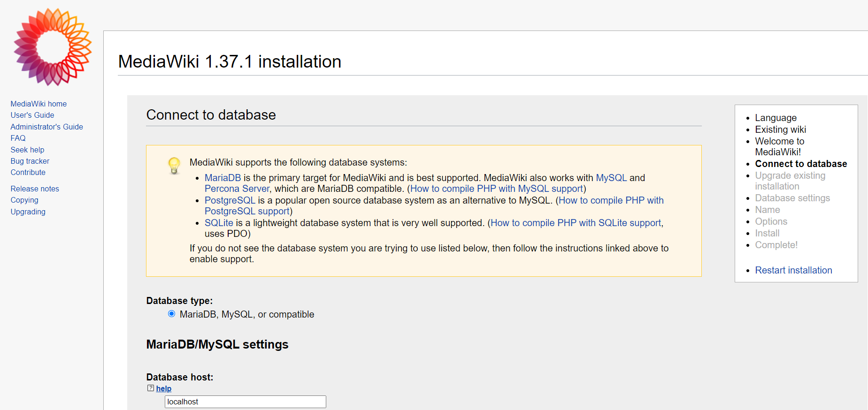
Task: Open MediaWiki home sidebar link
Action: (38, 104)
